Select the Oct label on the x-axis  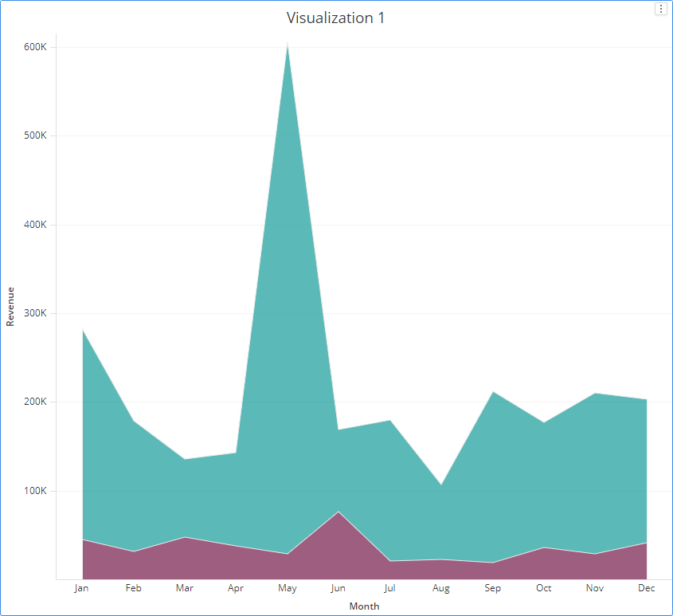pos(544,588)
